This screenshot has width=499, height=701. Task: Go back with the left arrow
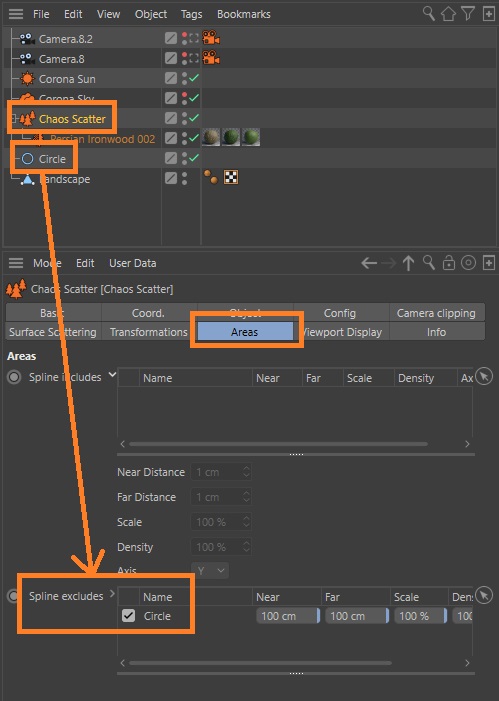(369, 263)
